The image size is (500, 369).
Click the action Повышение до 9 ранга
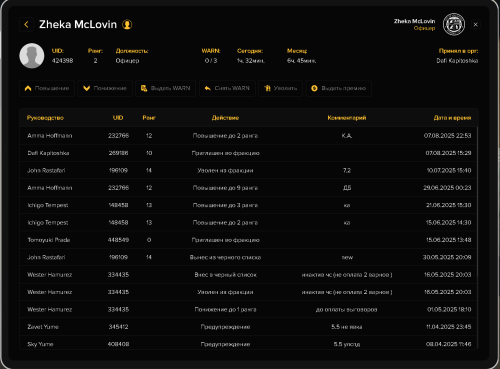pos(225,188)
